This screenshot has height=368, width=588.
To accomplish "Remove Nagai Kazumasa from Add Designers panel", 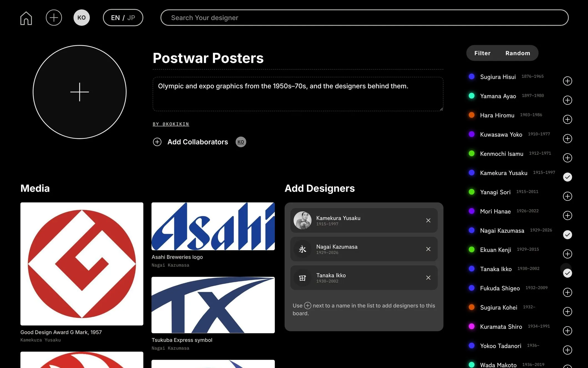I will coord(428,249).
